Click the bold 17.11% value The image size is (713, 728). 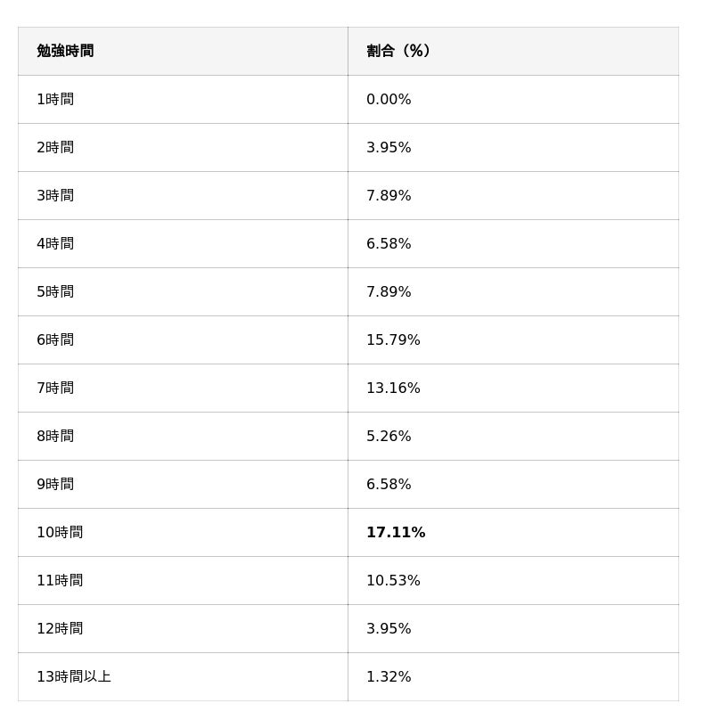pyautogui.click(x=396, y=533)
